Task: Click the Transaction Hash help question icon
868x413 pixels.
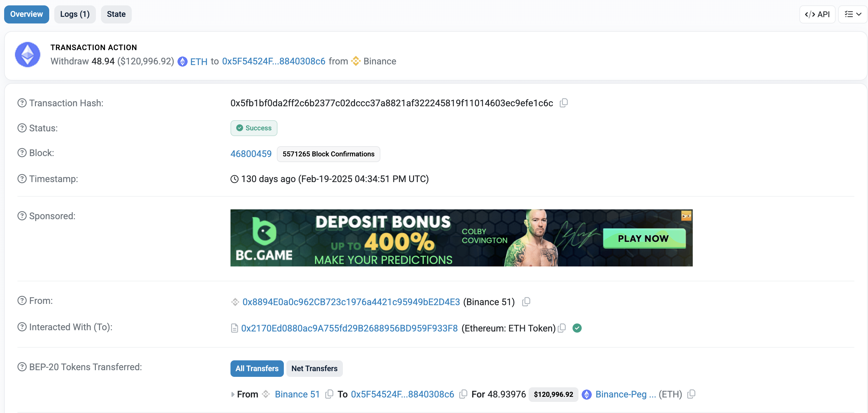Action: pyautogui.click(x=22, y=103)
